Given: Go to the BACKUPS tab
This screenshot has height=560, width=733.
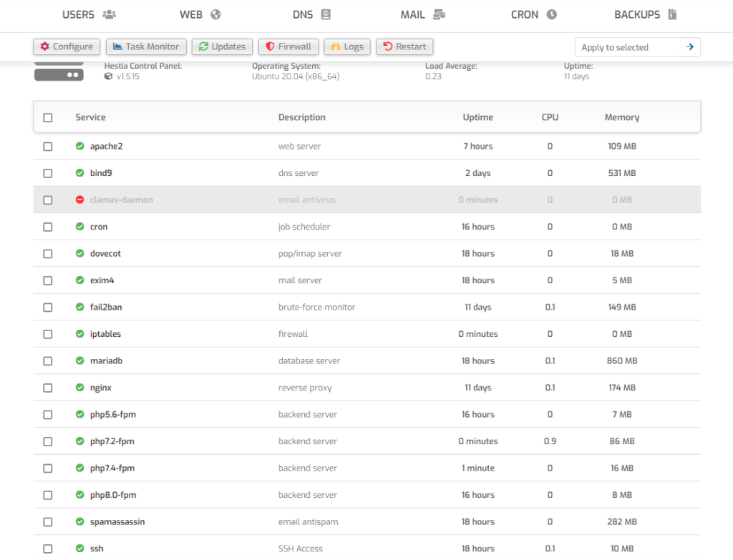Looking at the screenshot, I should [639, 14].
